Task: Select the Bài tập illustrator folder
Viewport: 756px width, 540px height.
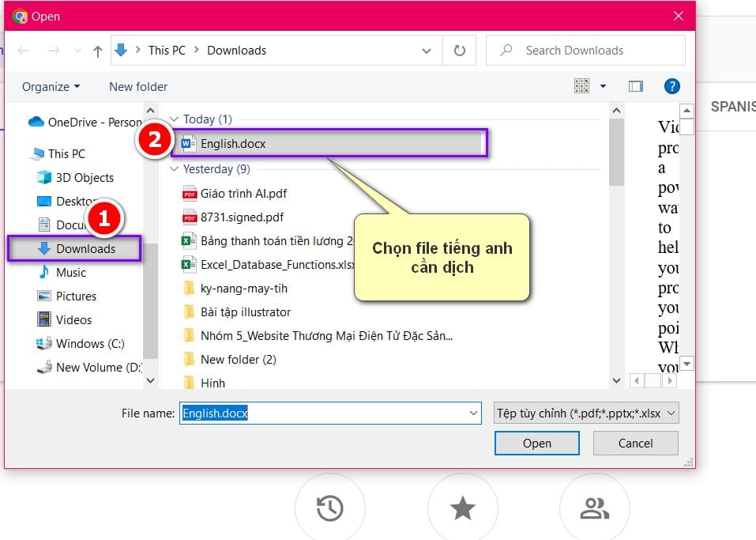Action: [237, 312]
